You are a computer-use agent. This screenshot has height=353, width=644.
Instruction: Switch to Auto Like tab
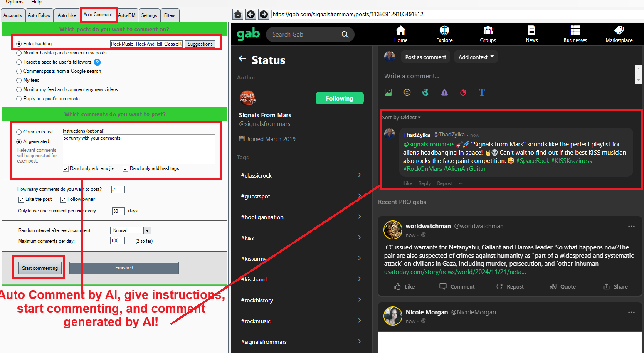(x=67, y=15)
